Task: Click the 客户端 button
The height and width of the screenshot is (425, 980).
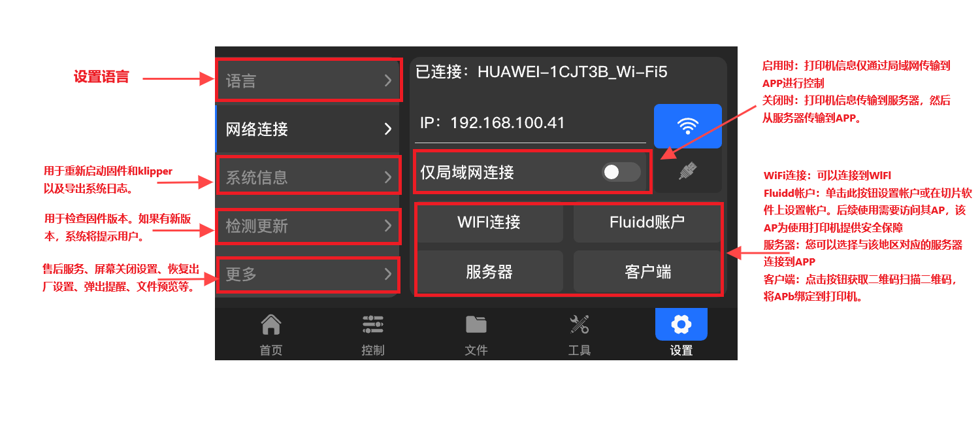Action: coord(647,271)
